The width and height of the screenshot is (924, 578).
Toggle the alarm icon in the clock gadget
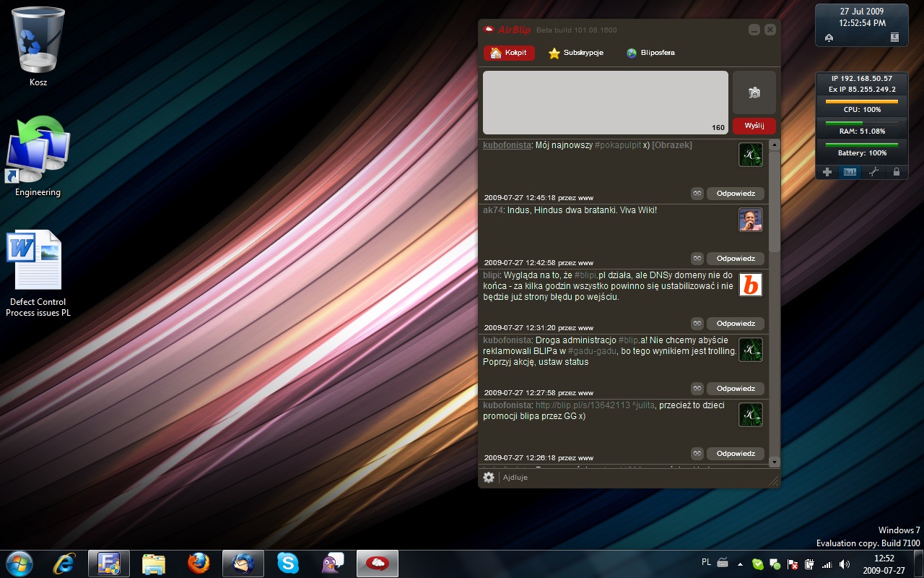click(829, 38)
